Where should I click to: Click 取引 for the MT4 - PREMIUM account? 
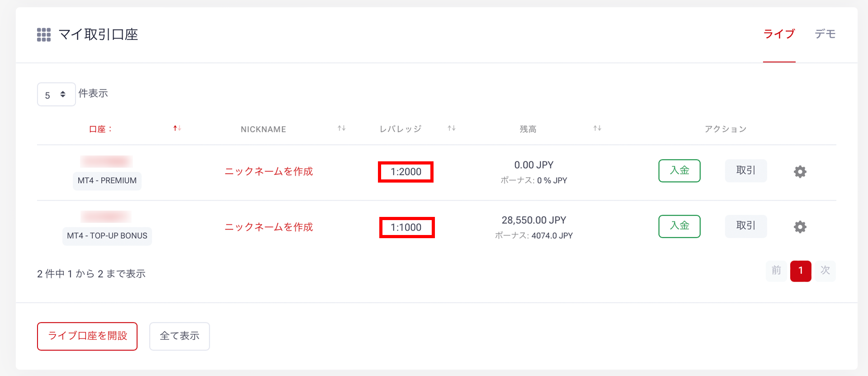(745, 171)
